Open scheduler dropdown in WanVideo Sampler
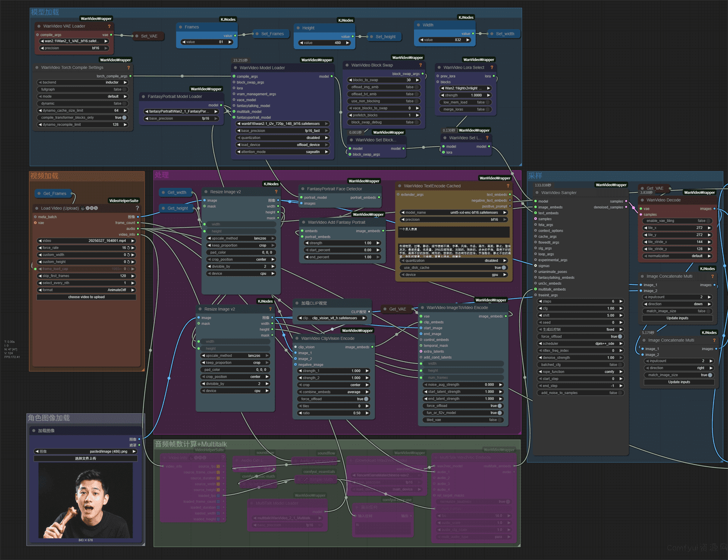This screenshot has height=560, width=728. pos(580,344)
